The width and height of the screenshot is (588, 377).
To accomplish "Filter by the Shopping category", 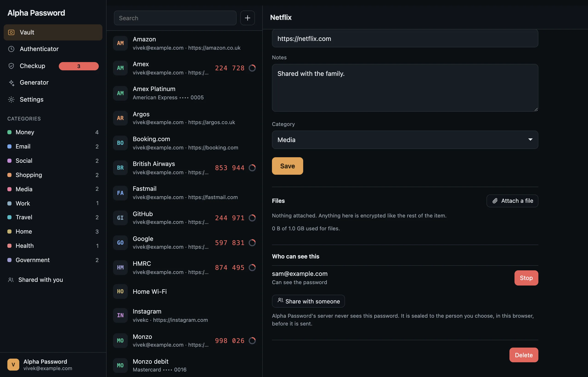I will (x=53, y=175).
